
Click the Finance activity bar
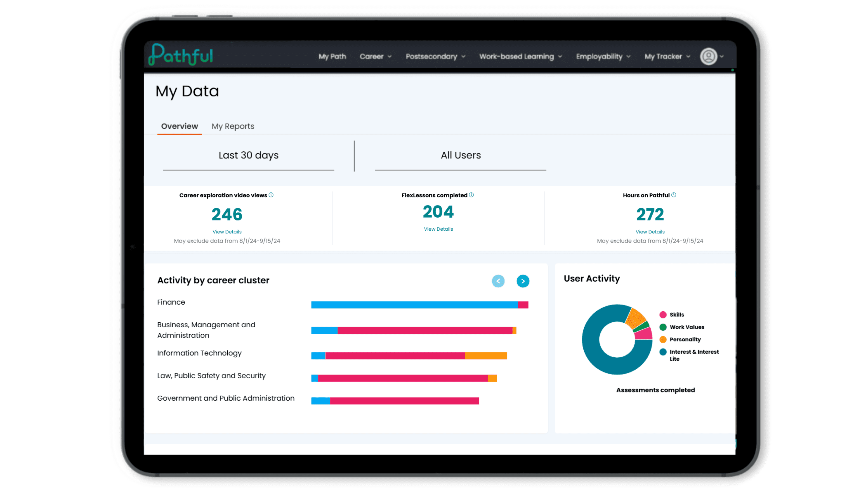click(420, 305)
